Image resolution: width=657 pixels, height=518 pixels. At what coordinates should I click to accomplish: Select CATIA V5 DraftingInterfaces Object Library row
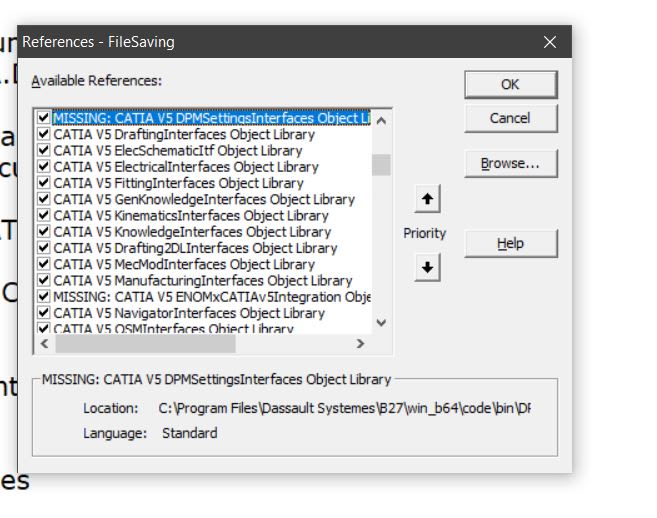(184, 135)
